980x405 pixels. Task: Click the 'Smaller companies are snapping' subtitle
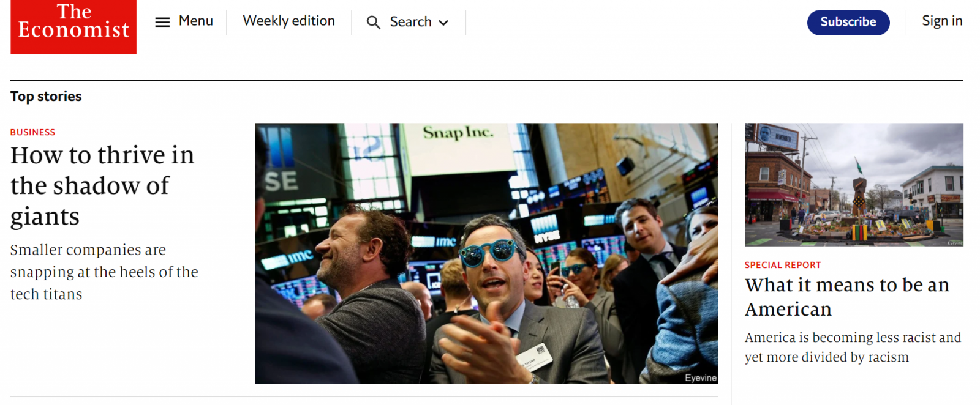click(x=104, y=272)
